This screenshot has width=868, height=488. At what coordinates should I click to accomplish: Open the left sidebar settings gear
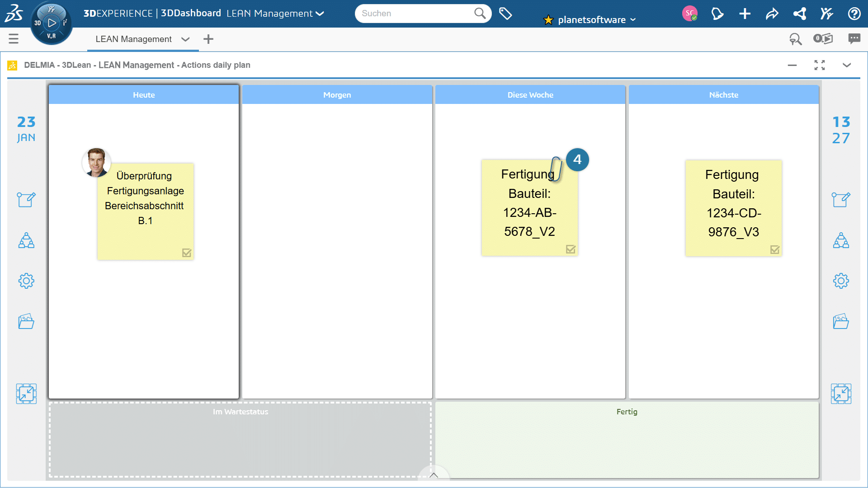(x=26, y=281)
